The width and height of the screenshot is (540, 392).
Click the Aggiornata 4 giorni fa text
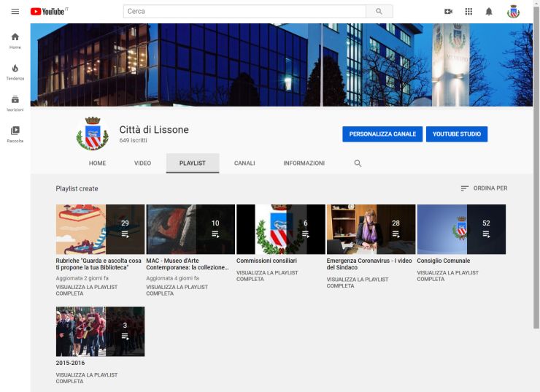(172, 278)
